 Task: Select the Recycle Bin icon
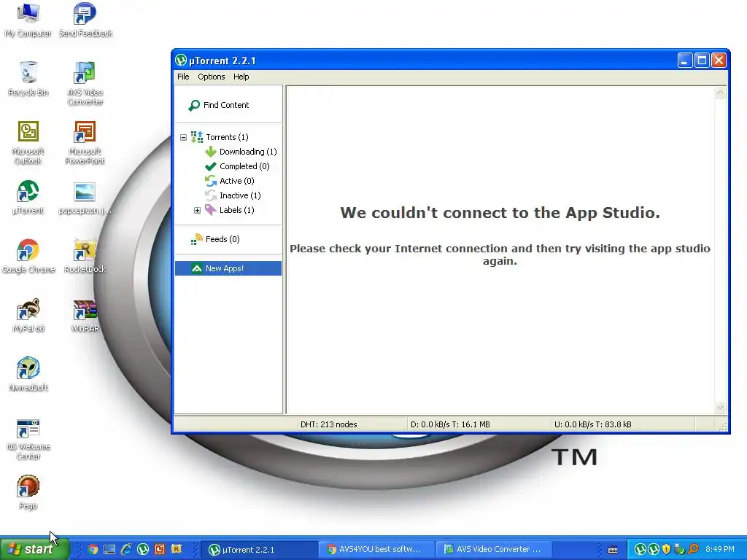[x=28, y=79]
